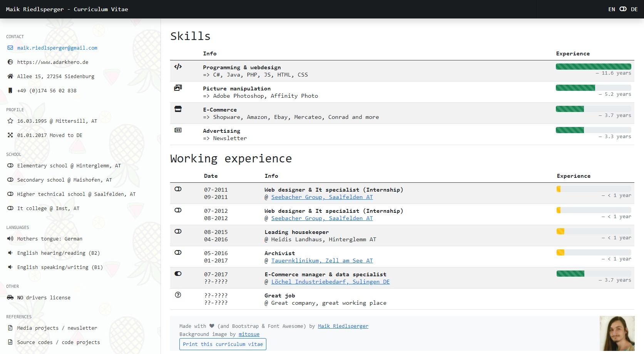Switch language to DE
This screenshot has height=354, width=644.
click(x=634, y=9)
